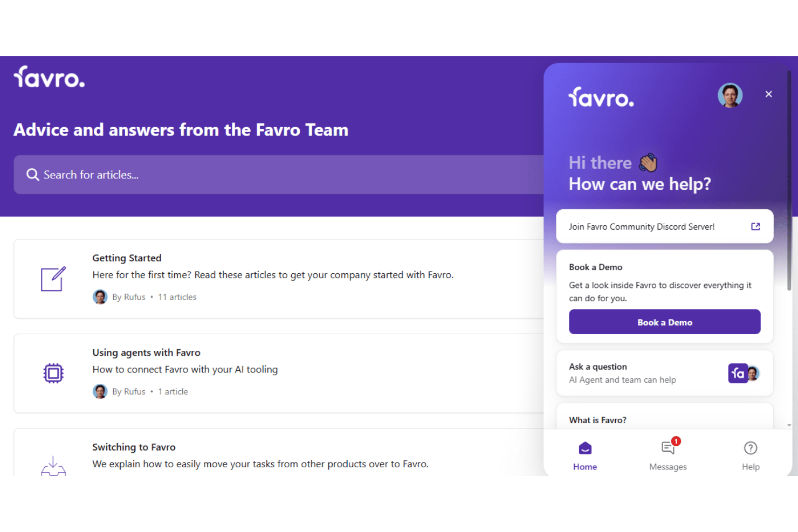The width and height of the screenshot is (798, 532).
Task: Click the search magnifier icon
Action: pyautogui.click(x=32, y=175)
